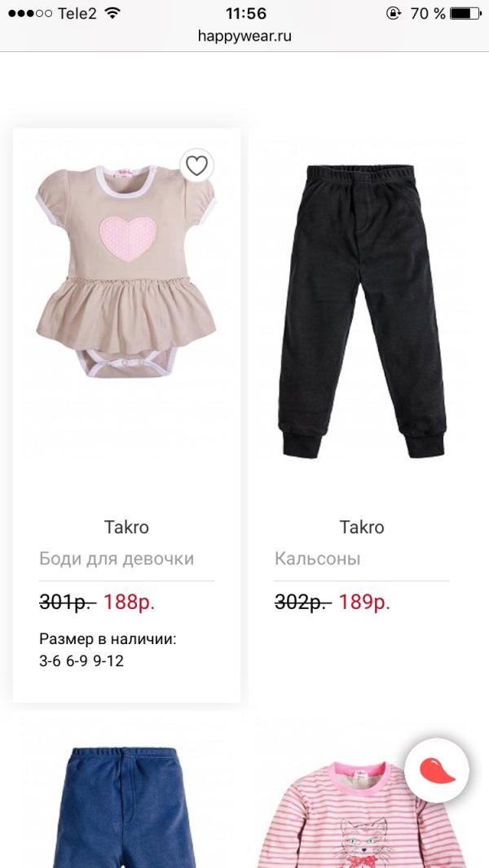The image size is (489, 868).
Task: Tap the battery icon in status bar
Action: (465, 13)
